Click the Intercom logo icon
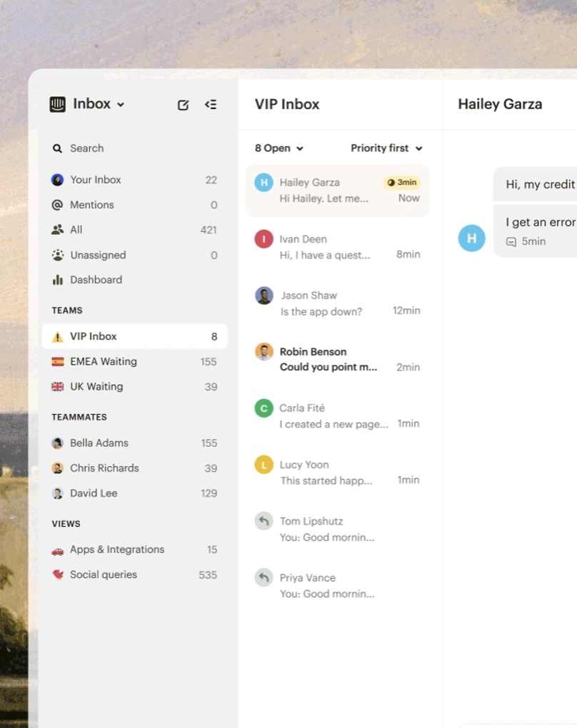The height and width of the screenshot is (728, 577). [x=57, y=104]
